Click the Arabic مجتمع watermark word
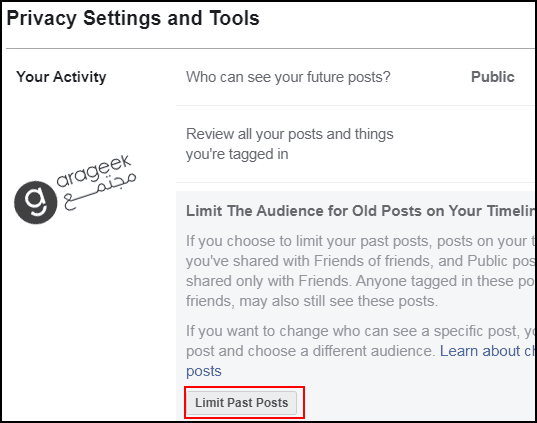 (x=100, y=191)
